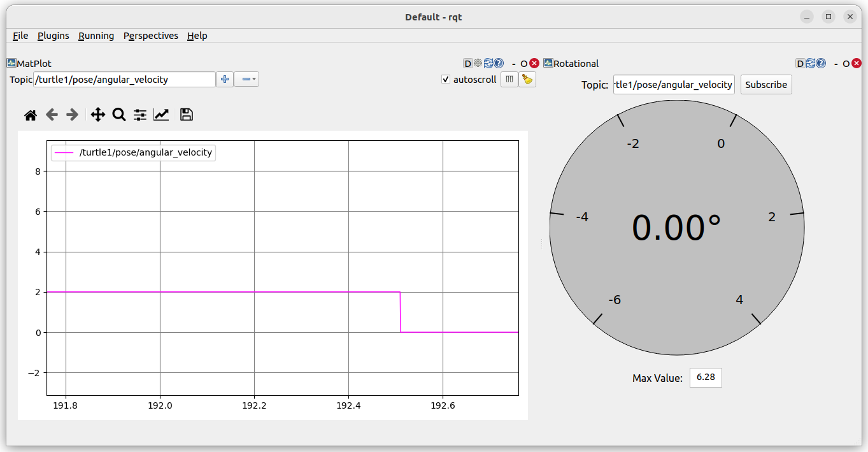
Task: Reset plot view with Home icon
Action: pos(31,115)
